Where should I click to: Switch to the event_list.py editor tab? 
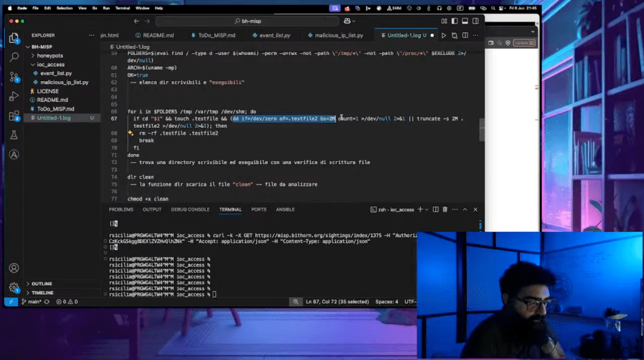pyautogui.click(x=271, y=35)
